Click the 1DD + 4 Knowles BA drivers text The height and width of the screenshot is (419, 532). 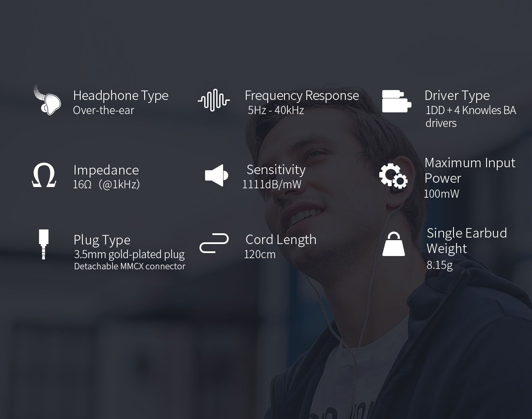[x=471, y=117]
